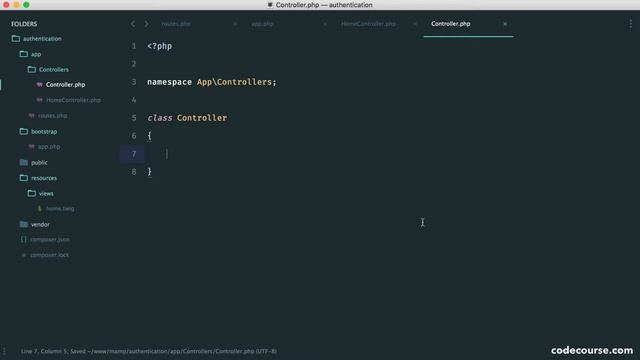Viewport: 640px width, 360px height.
Task: Go back with the left tab arrow
Action: (x=133, y=24)
